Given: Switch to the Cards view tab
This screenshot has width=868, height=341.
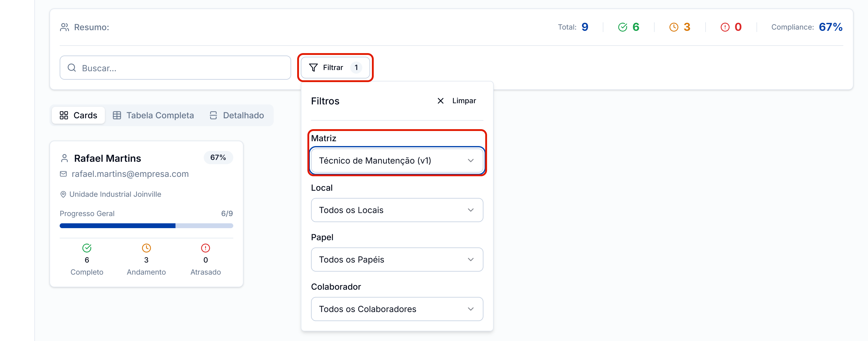Looking at the screenshot, I should (x=78, y=115).
